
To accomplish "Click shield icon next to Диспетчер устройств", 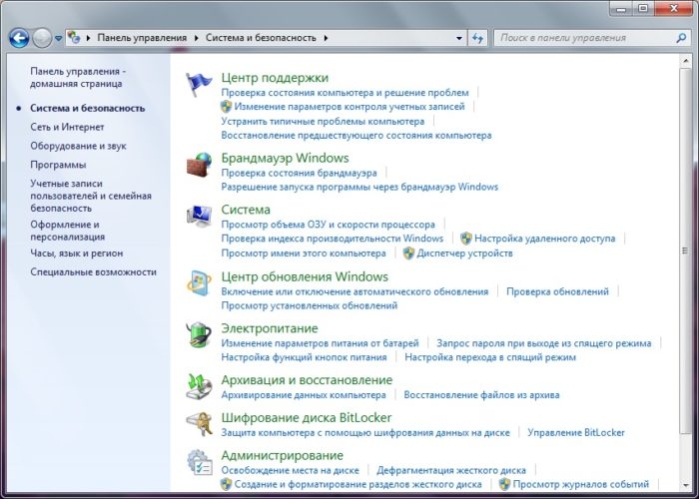I will 409,253.
